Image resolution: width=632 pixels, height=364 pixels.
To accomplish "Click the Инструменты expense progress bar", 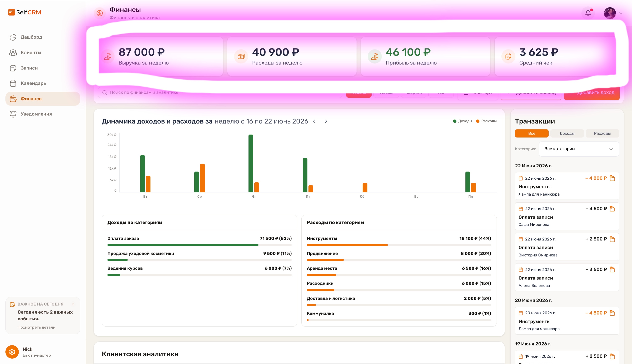I will pyautogui.click(x=399, y=245).
